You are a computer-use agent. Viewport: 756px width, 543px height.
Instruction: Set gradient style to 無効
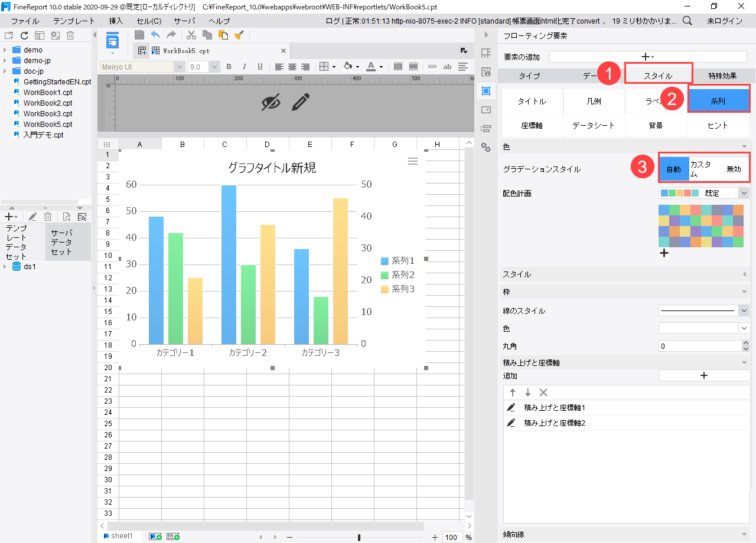coord(734,169)
